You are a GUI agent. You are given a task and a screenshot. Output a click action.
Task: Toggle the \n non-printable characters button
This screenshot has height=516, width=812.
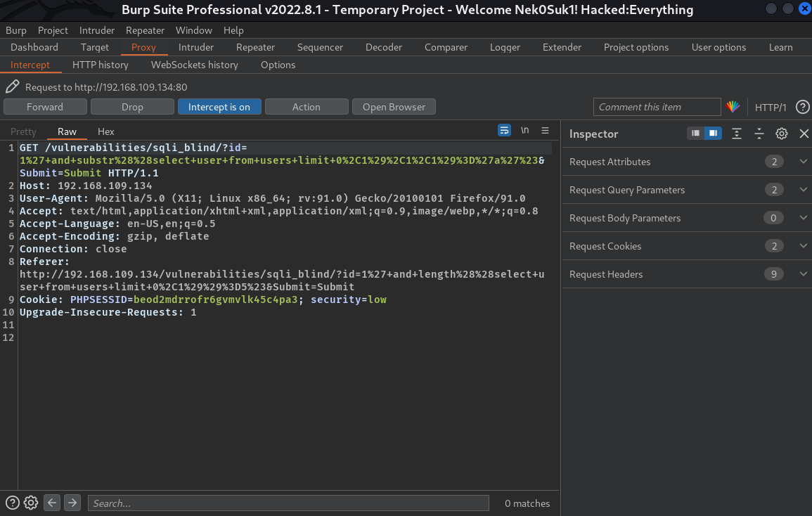[x=524, y=131]
